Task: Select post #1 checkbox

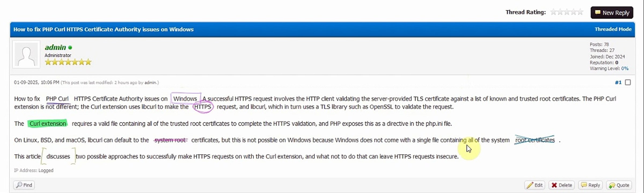Action: (x=628, y=82)
